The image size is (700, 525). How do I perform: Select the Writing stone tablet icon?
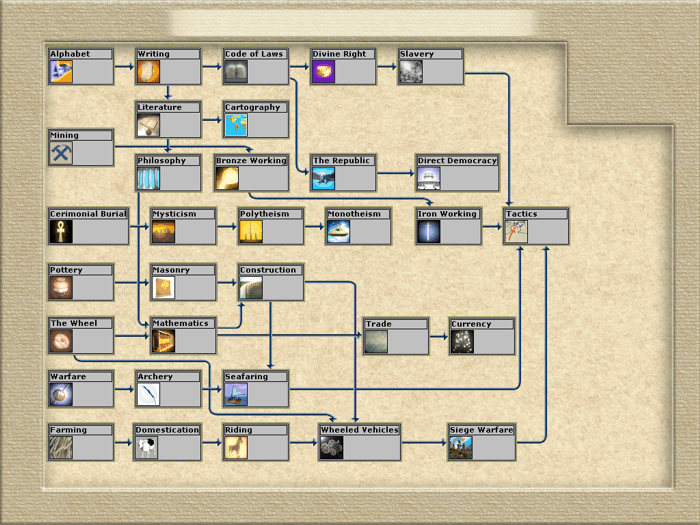click(149, 72)
